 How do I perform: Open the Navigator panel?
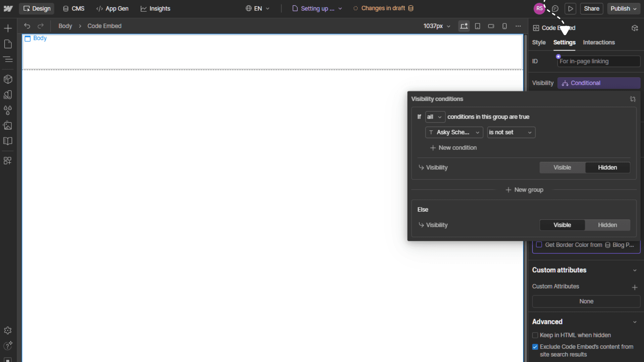pyautogui.click(x=8, y=59)
